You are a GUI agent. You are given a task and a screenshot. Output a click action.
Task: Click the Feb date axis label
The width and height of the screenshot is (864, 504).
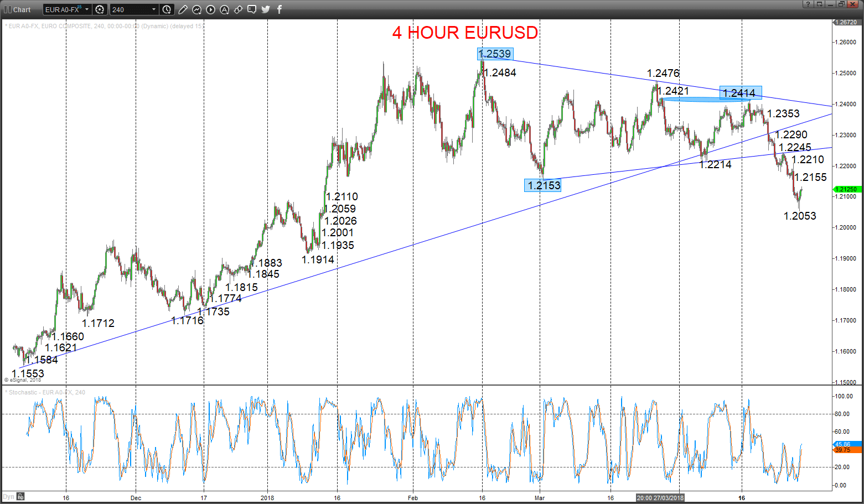point(413,498)
